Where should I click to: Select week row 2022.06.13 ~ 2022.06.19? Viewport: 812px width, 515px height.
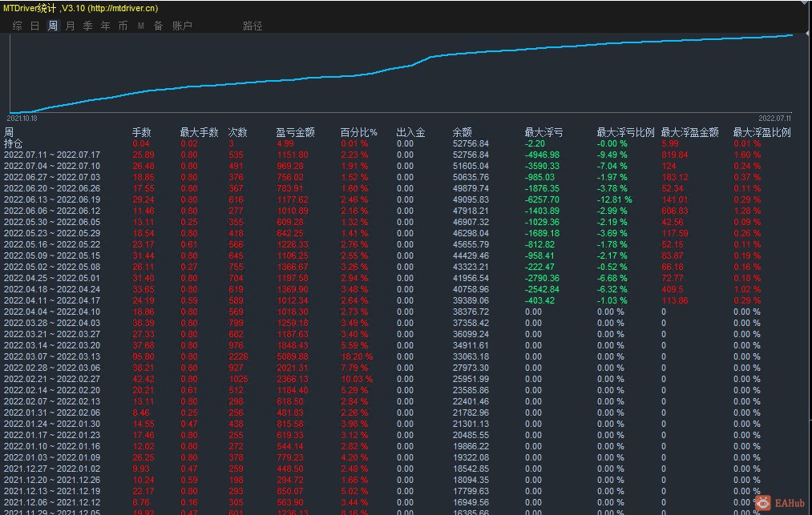point(52,199)
